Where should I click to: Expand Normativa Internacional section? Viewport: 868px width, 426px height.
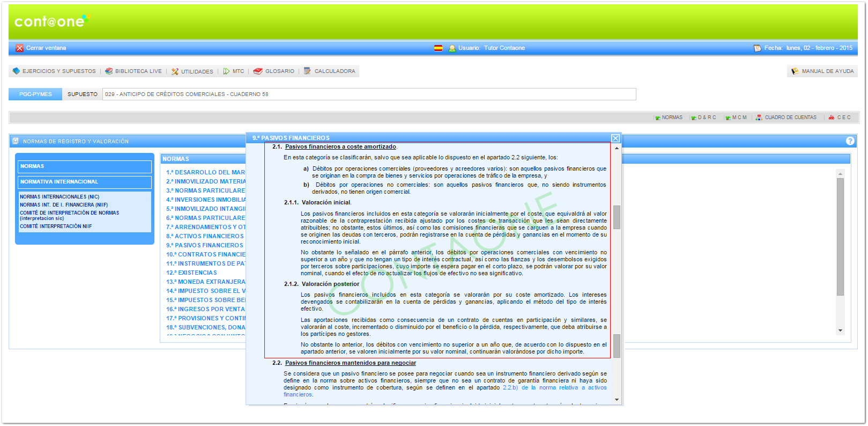[85, 182]
